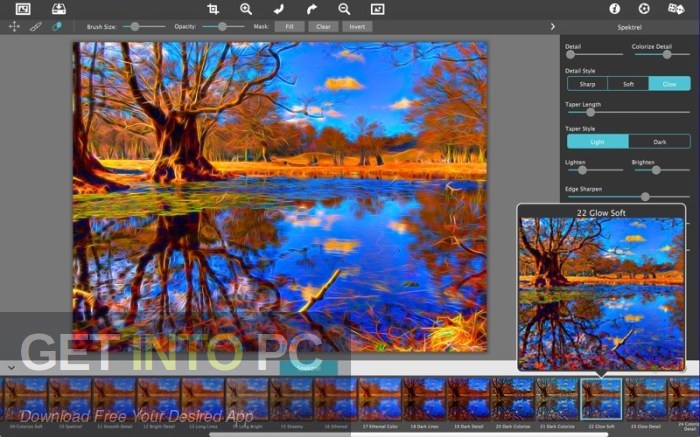Select the move/pan tool icon

14,27
